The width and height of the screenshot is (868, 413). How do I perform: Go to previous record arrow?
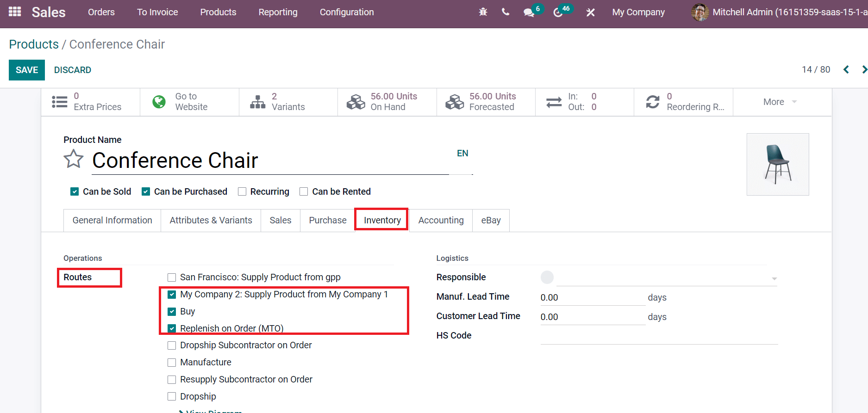846,69
